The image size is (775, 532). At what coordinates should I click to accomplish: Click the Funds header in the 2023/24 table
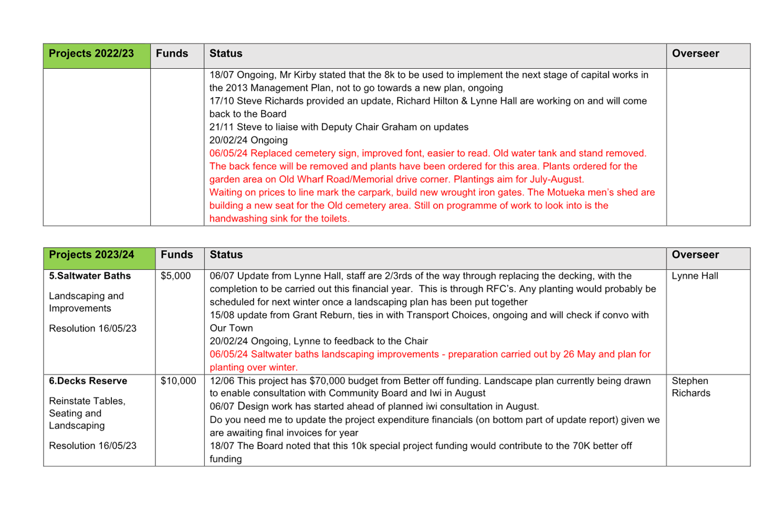180,258
